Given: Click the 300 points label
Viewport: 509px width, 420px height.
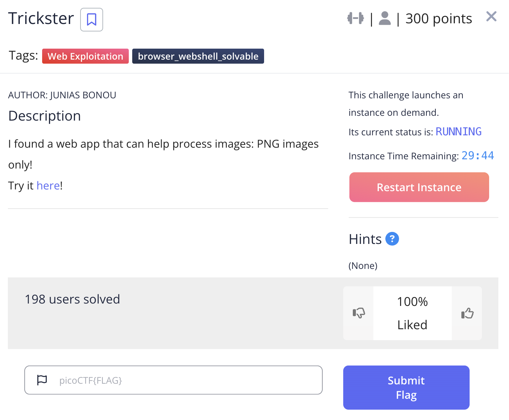Looking at the screenshot, I should [x=438, y=19].
